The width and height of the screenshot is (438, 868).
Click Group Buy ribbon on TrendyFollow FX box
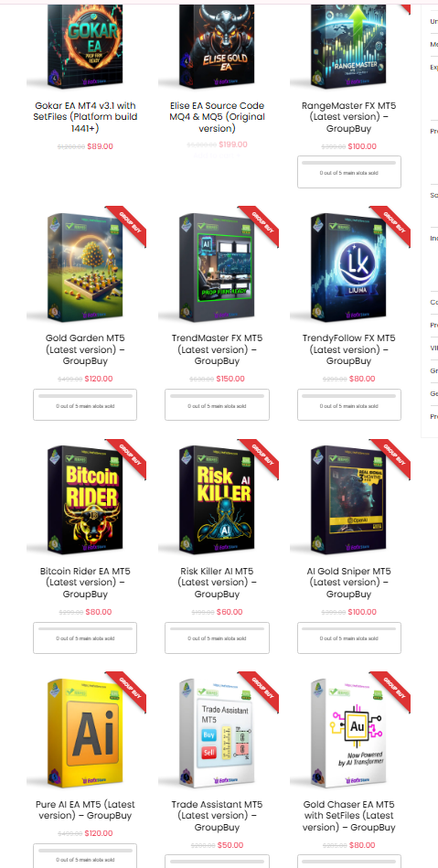click(392, 224)
